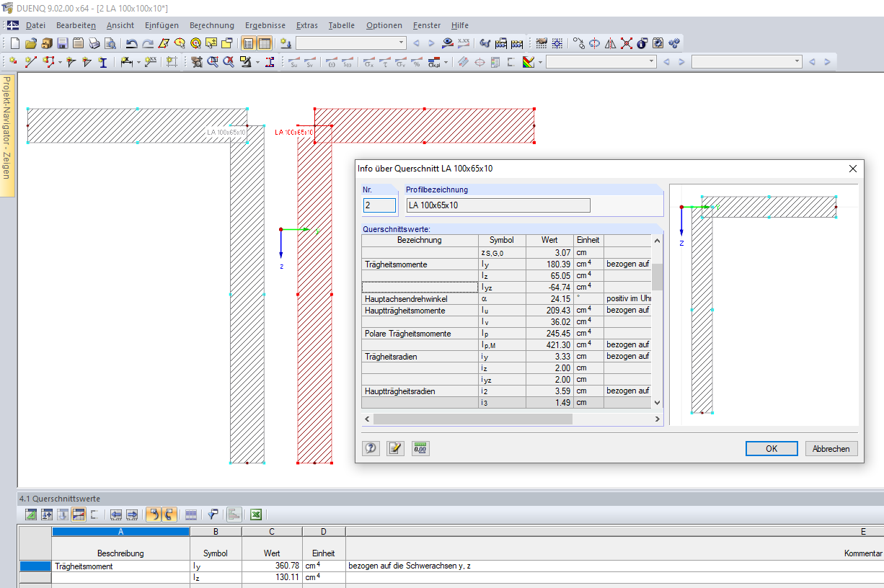Open the Ergebnisse menu

click(266, 25)
